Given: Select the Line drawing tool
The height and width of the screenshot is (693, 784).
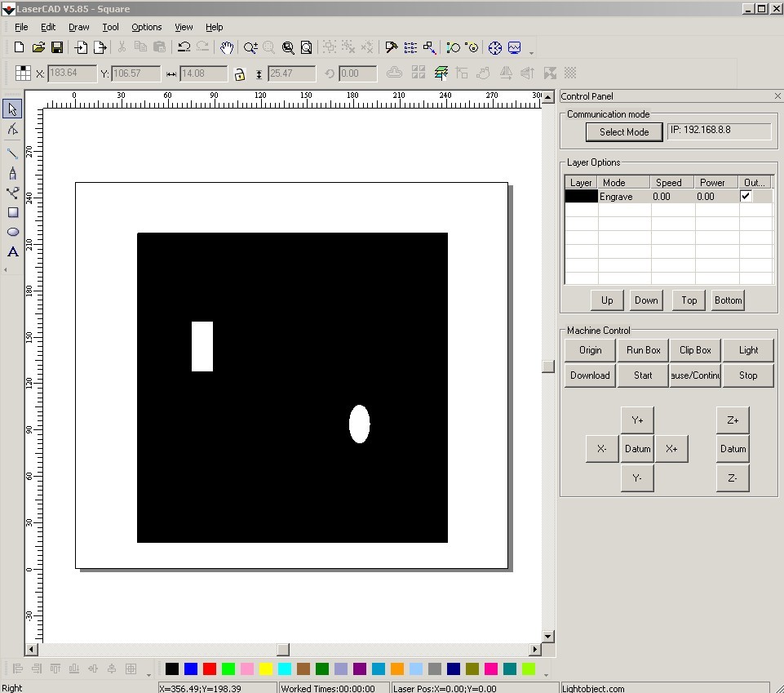Looking at the screenshot, I should 12,153.
